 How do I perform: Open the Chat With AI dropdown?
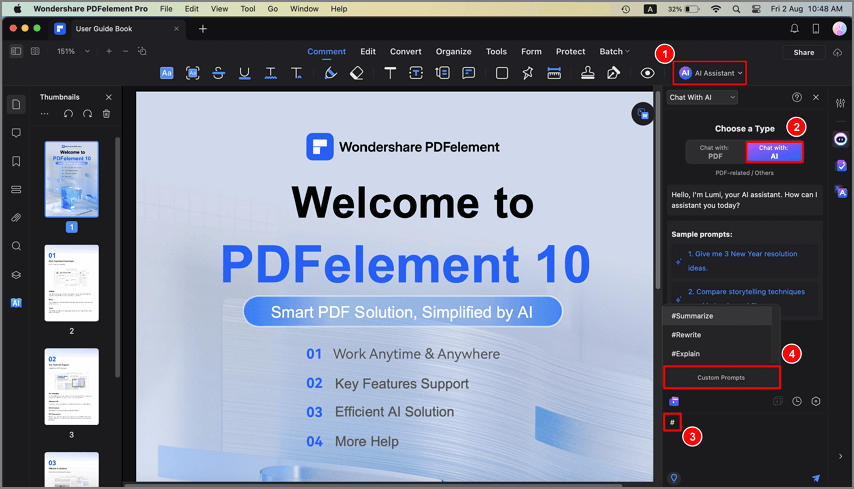click(702, 97)
